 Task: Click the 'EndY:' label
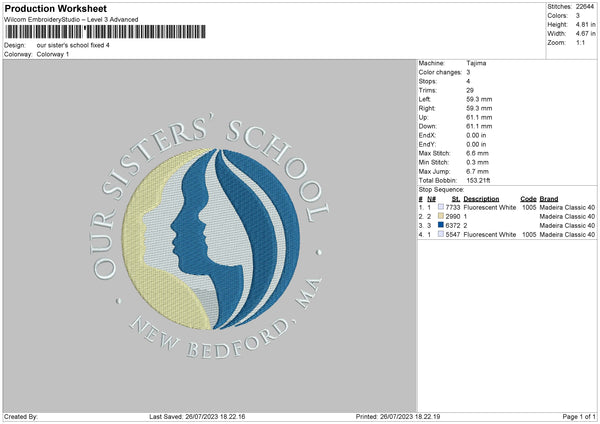pyautogui.click(x=427, y=144)
